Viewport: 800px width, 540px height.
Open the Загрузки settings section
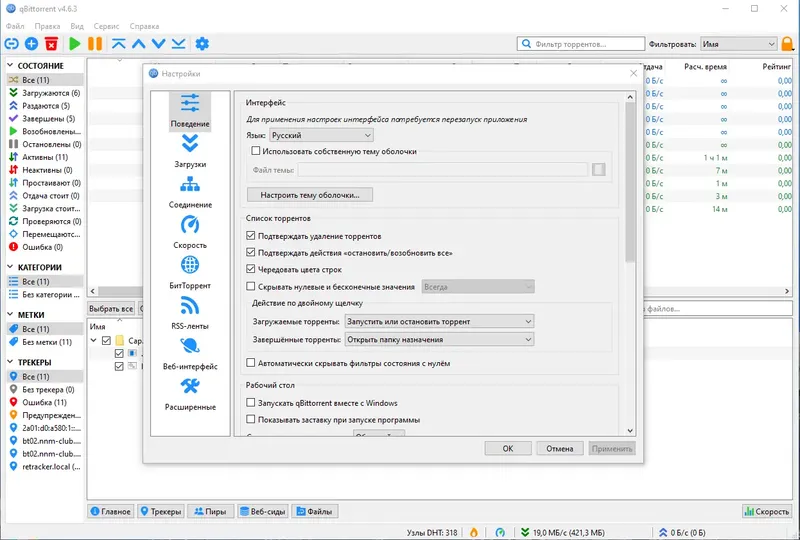pyautogui.click(x=190, y=151)
